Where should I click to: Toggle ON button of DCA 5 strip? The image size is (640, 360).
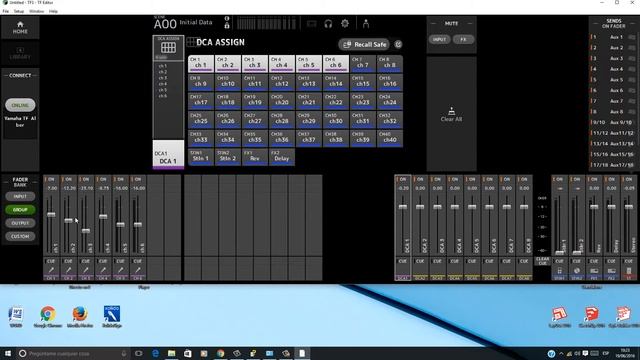click(x=472, y=179)
